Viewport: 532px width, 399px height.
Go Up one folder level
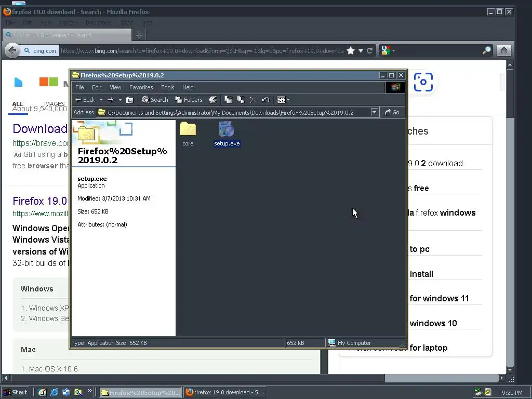129,100
